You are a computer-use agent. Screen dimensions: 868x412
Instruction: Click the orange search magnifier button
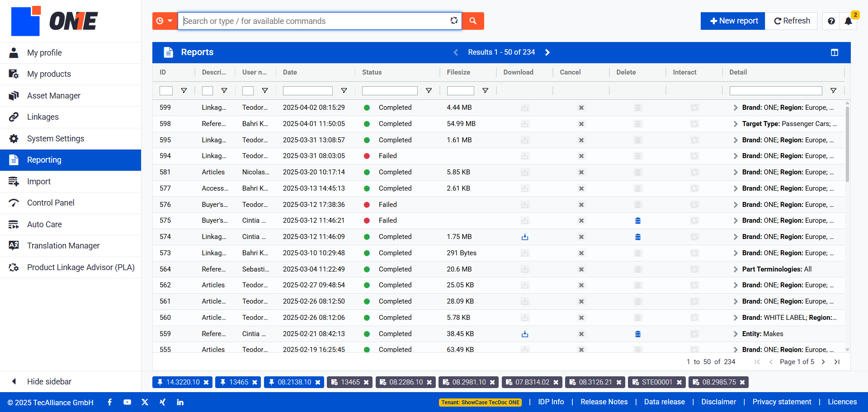tap(473, 21)
